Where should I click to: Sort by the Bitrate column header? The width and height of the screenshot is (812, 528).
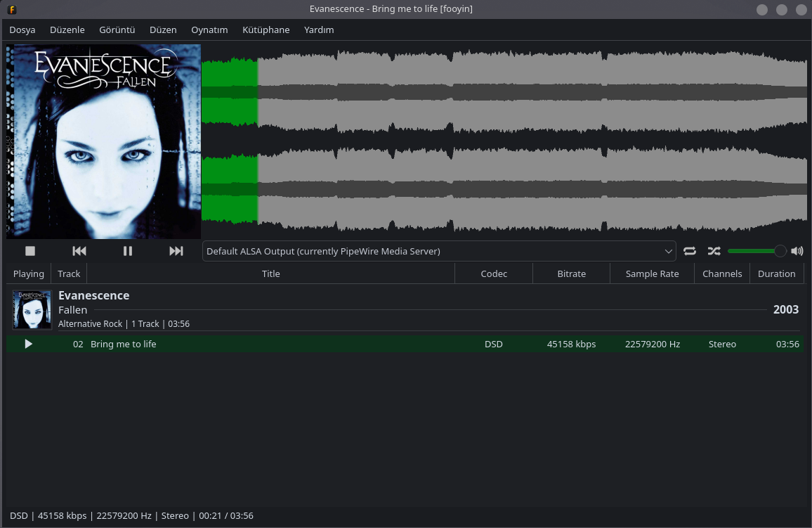(572, 273)
